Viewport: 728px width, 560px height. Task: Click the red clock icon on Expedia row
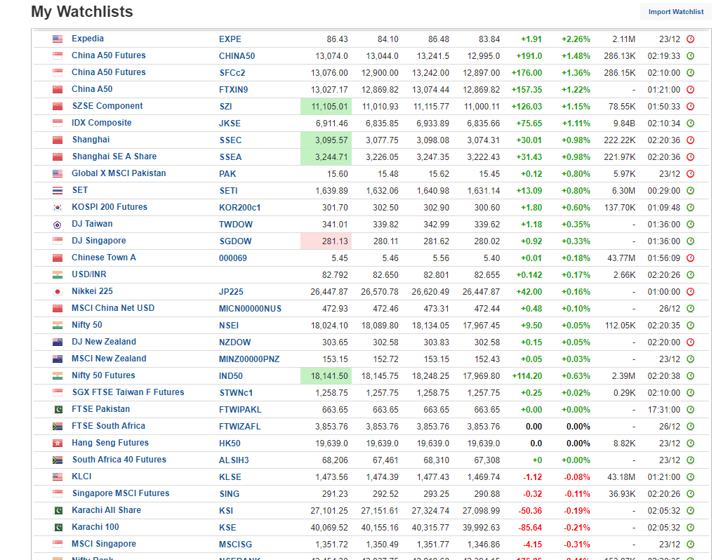tap(690, 39)
